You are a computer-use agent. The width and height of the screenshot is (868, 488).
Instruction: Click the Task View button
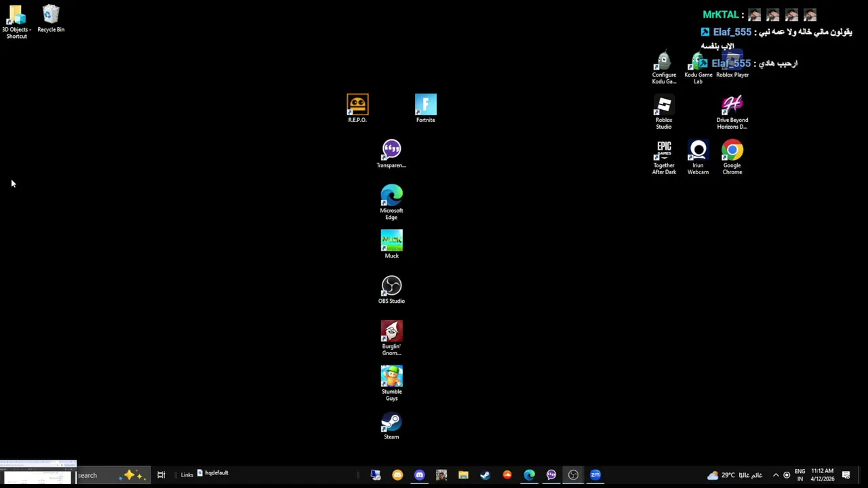coord(161,475)
